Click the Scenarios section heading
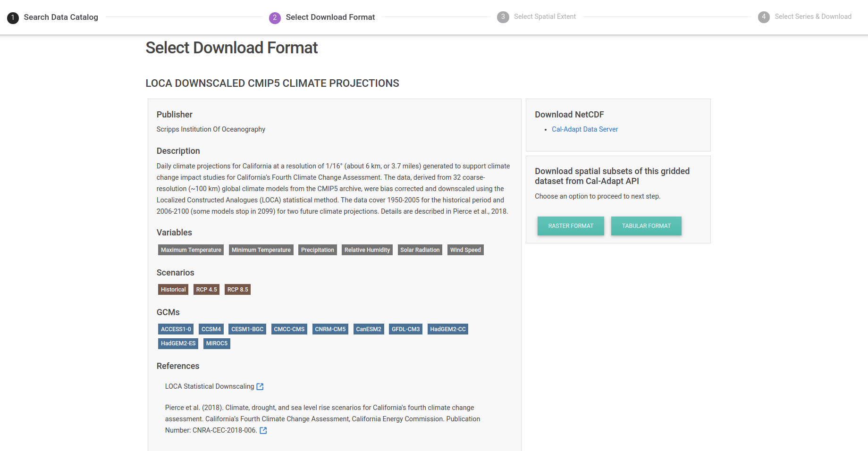The height and width of the screenshot is (451, 868). [176, 273]
